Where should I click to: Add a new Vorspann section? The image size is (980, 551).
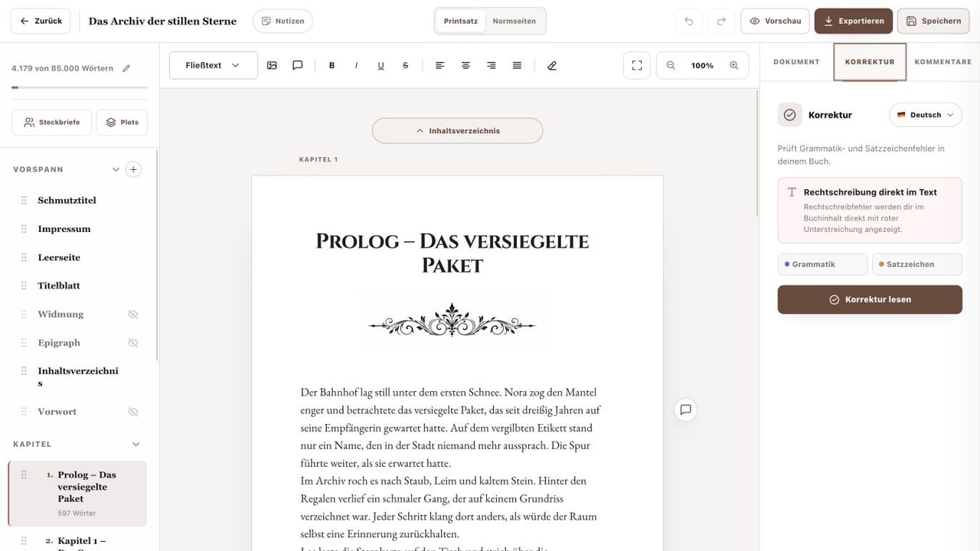point(133,169)
